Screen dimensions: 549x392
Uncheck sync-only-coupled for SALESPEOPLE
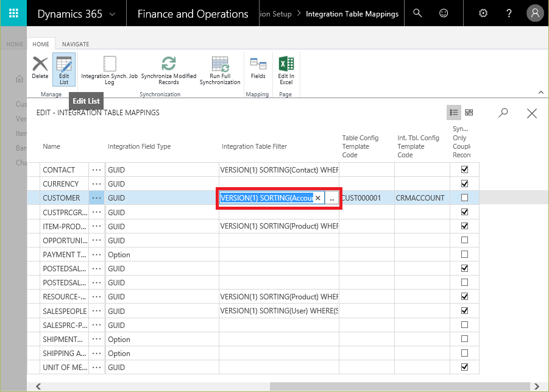pos(465,311)
